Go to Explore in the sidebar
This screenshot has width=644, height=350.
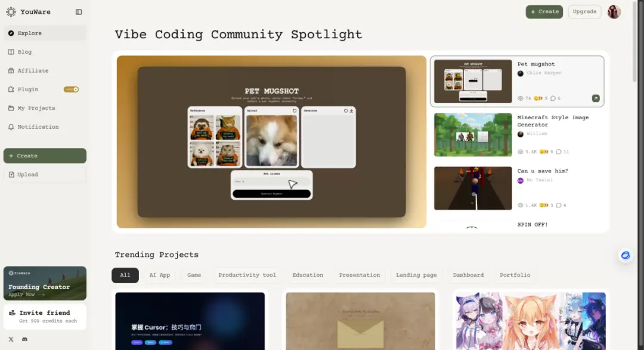click(x=45, y=33)
